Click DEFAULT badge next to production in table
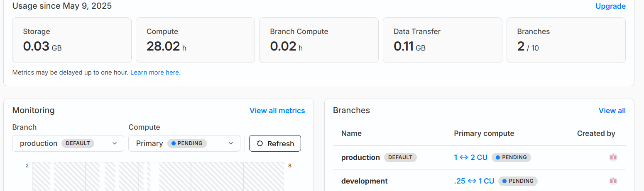 click(x=400, y=157)
